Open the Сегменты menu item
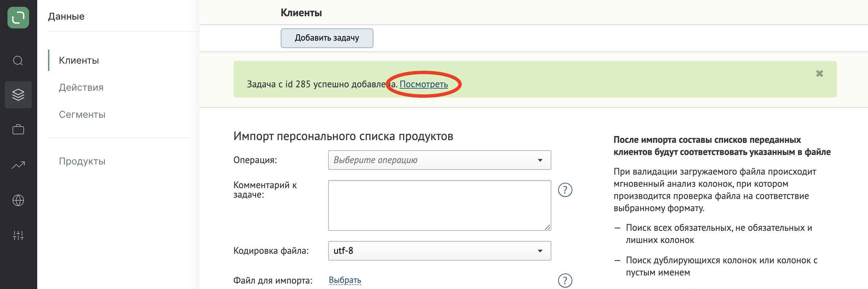The height and width of the screenshot is (289, 868). [82, 114]
